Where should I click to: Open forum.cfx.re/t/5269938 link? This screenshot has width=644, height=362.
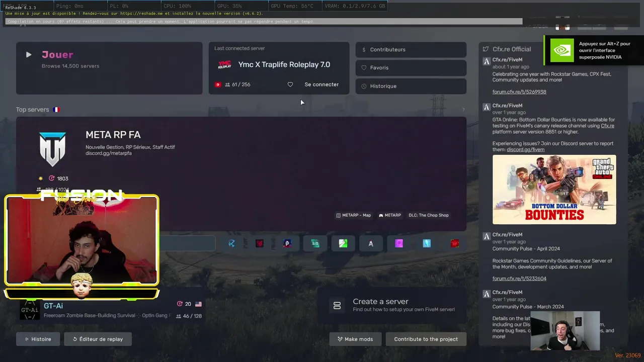click(x=519, y=92)
